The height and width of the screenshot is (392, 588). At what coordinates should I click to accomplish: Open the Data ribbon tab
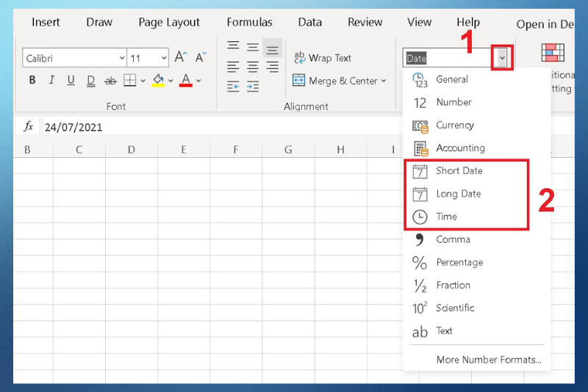click(x=309, y=22)
